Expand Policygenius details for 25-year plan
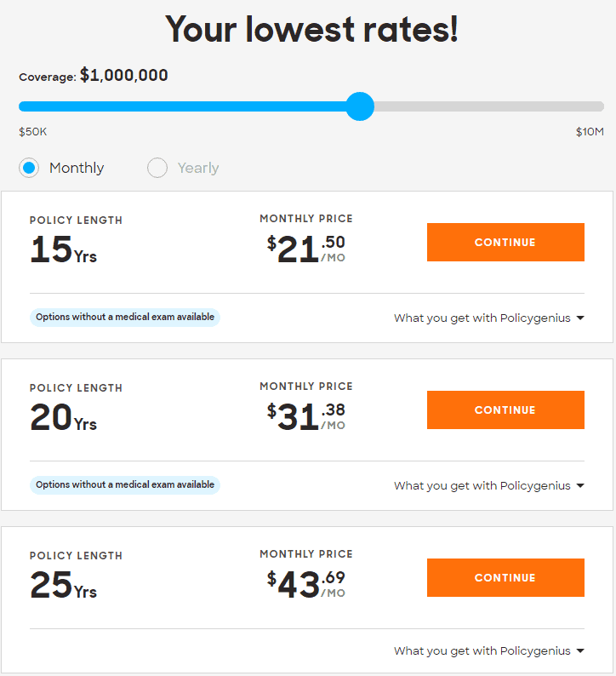The image size is (616, 676). (x=489, y=651)
